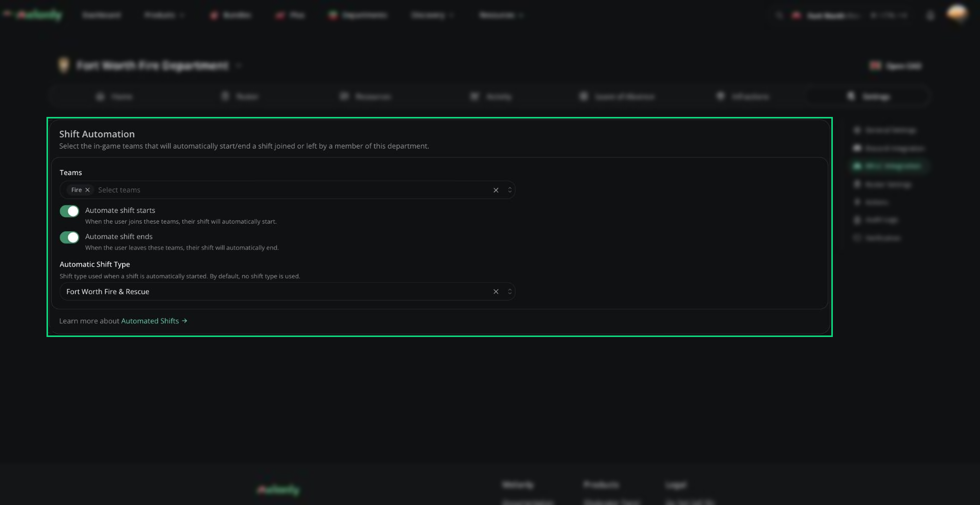Disable the Automate shift starts switch
Viewport: 980px width, 505px height.
click(x=69, y=211)
